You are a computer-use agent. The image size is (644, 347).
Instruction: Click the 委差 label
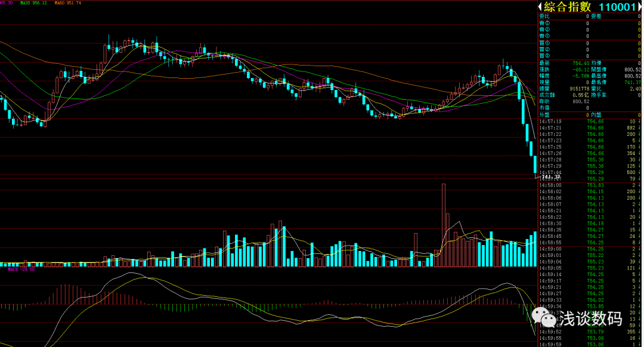click(596, 17)
